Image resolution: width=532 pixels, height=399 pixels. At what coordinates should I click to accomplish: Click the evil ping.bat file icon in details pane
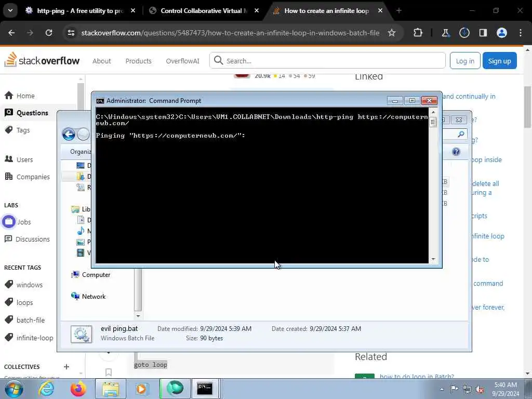pos(82,334)
